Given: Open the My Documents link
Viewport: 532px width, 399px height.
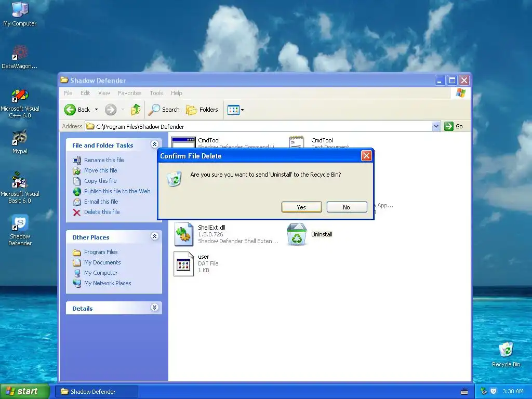Looking at the screenshot, I should pyautogui.click(x=102, y=262).
